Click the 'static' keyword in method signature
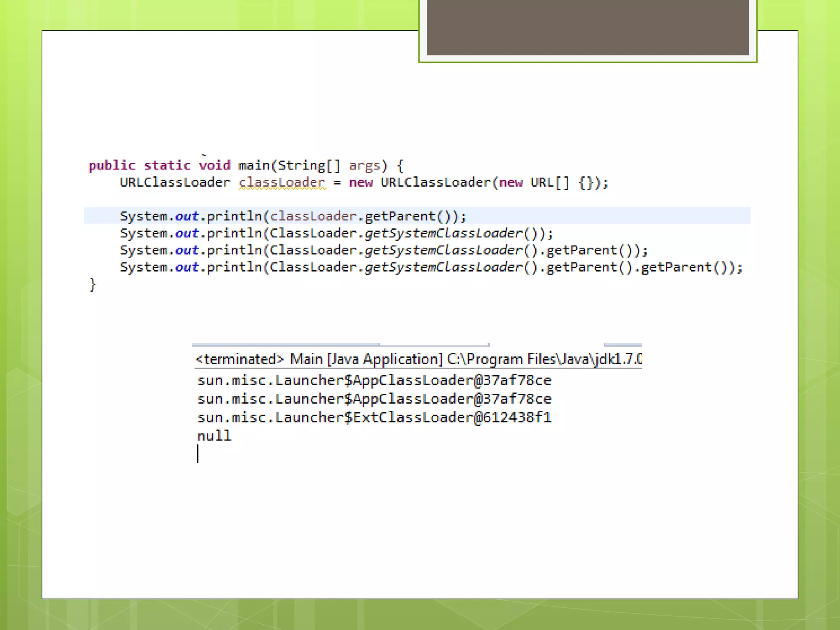The width and height of the screenshot is (840, 630). [x=167, y=165]
